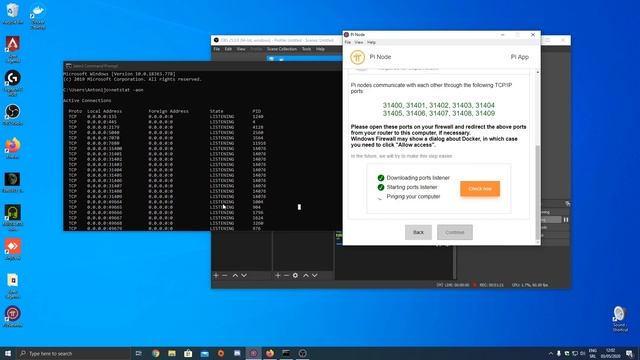
Task: Click the taskbar search box
Action: click(73, 353)
